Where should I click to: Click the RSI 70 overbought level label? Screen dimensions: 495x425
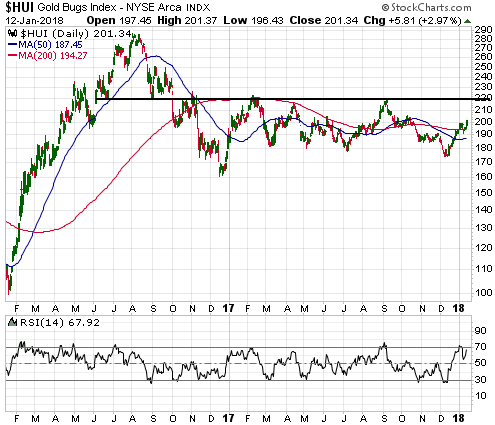point(480,347)
